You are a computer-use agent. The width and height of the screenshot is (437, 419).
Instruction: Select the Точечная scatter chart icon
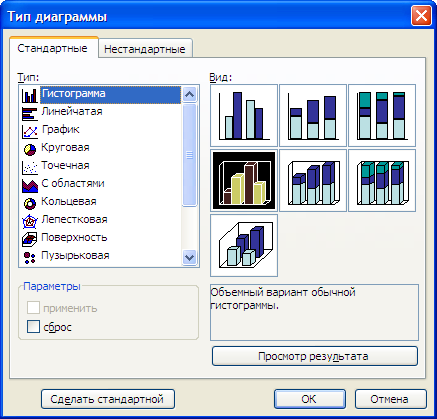(x=30, y=167)
